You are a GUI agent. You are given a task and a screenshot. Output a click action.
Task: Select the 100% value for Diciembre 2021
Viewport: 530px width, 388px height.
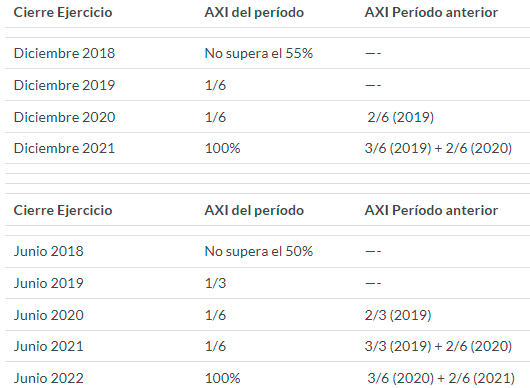222,148
